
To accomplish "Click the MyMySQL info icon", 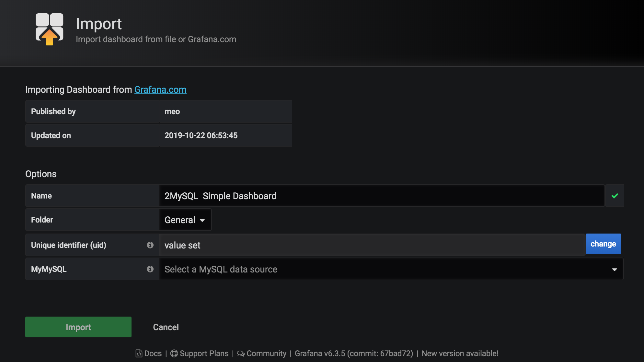I will tap(150, 269).
